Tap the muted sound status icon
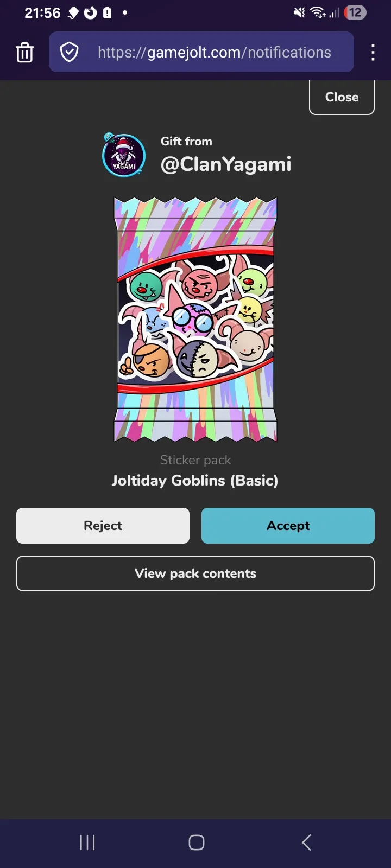This screenshot has width=391, height=868. 299,12
